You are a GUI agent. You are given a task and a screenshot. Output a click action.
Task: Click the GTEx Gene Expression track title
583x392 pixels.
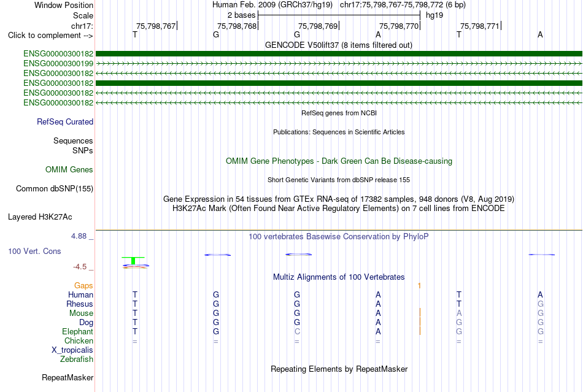point(339,199)
